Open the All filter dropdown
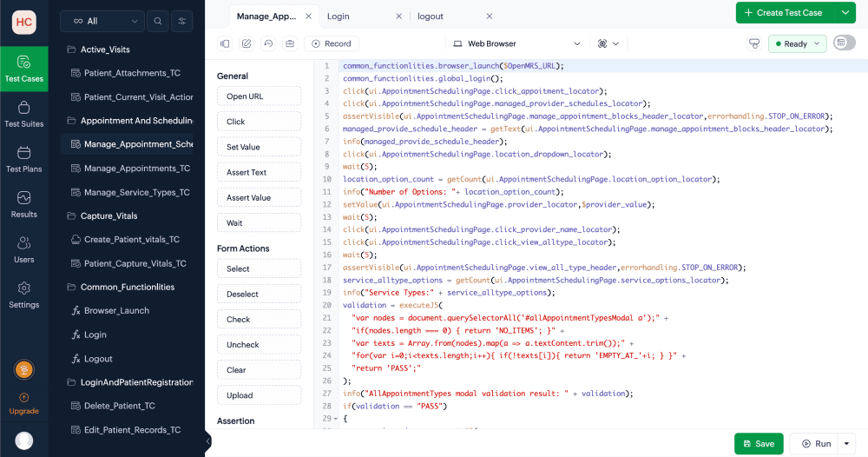The image size is (868, 457). click(102, 21)
